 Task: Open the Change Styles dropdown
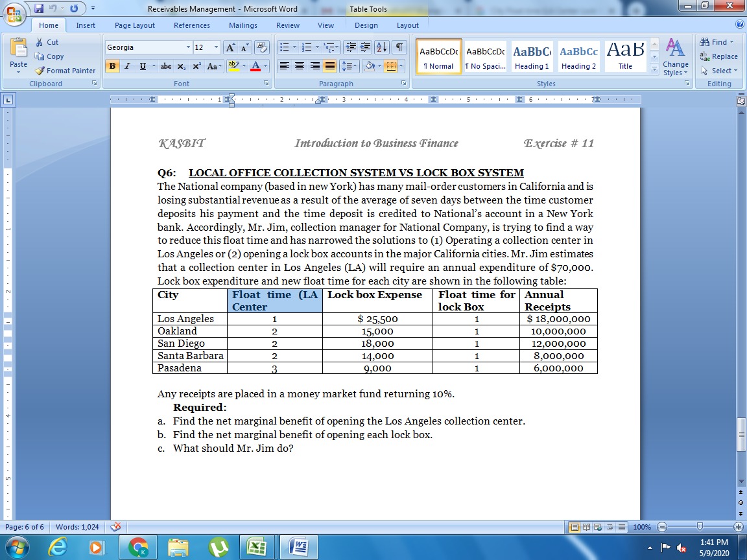click(x=675, y=56)
